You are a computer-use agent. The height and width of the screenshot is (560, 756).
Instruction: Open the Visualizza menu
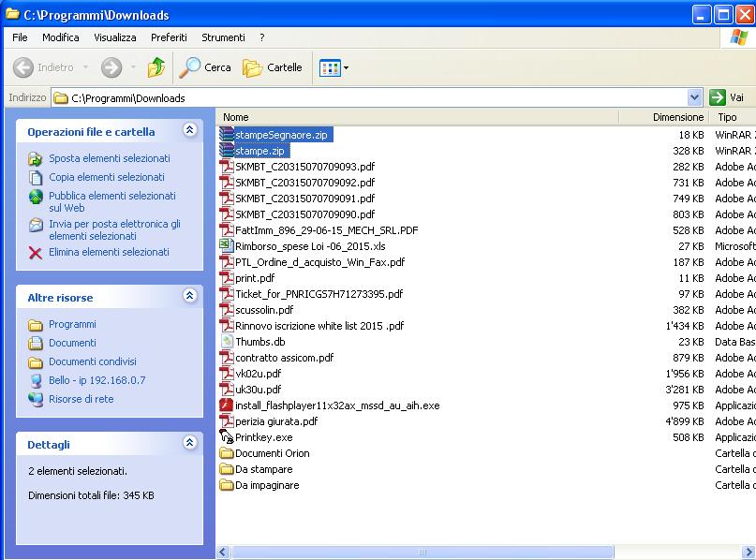click(114, 37)
